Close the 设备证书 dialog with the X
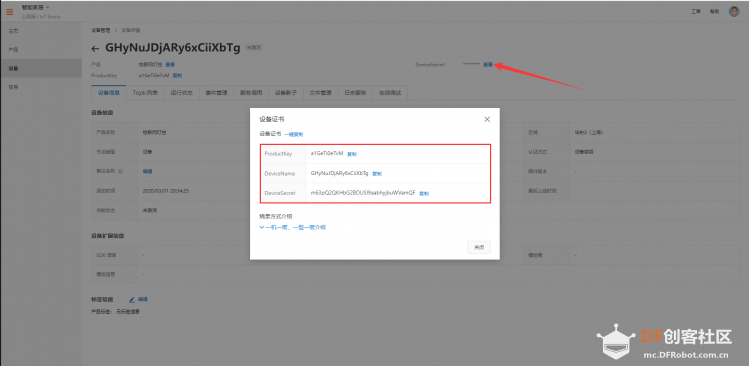Viewport: 749px width, 366px height. tap(487, 119)
